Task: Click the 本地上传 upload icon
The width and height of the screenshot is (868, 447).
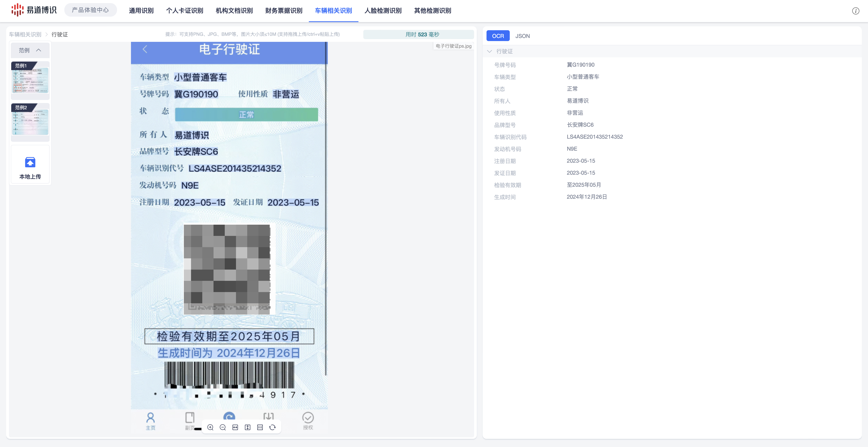Action: click(x=30, y=163)
